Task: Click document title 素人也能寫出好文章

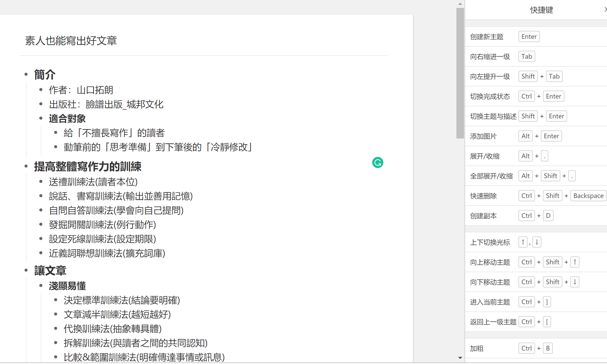Action: 71,41
